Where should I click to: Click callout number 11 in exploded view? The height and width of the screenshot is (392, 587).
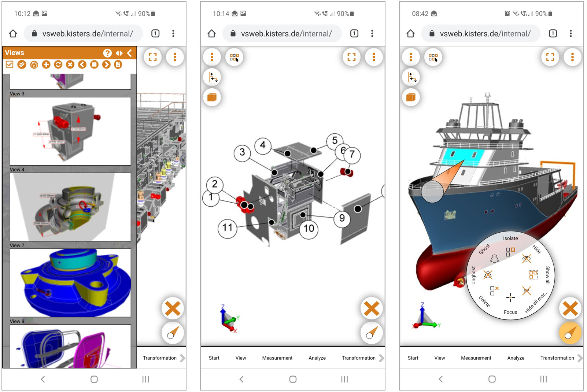coord(228,228)
